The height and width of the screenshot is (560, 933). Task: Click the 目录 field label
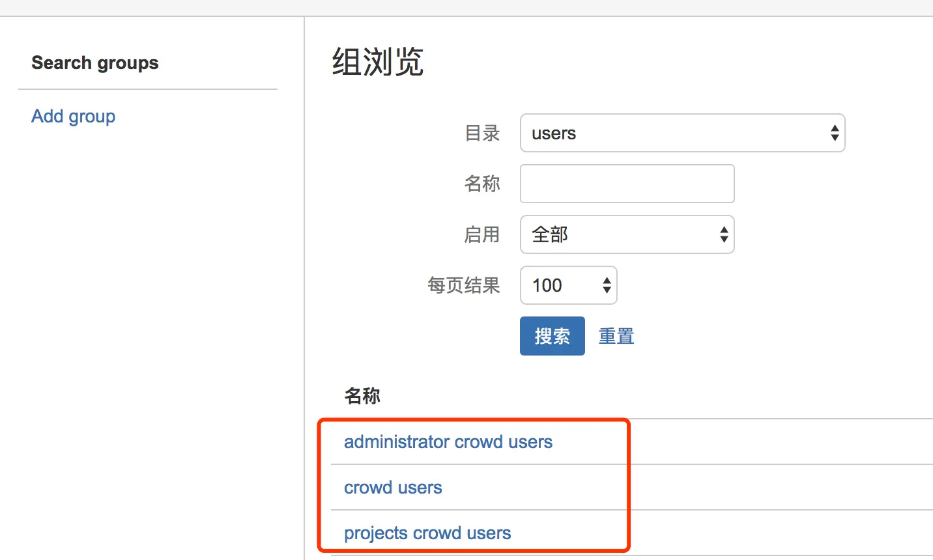[x=482, y=133]
